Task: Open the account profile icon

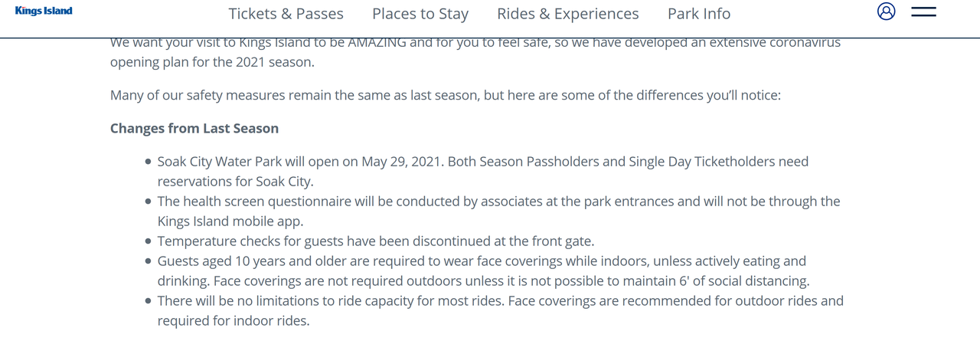Action: point(886,11)
